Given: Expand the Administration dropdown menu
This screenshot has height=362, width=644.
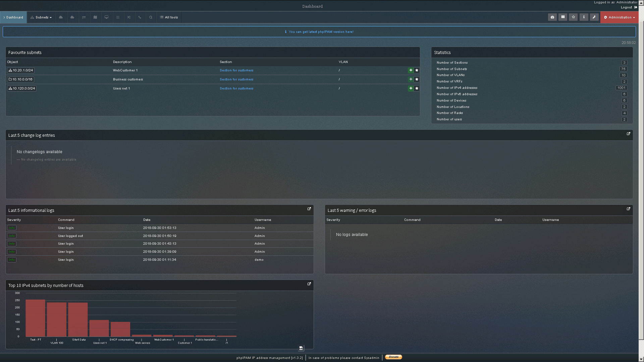Looking at the screenshot, I should pyautogui.click(x=619, y=17).
